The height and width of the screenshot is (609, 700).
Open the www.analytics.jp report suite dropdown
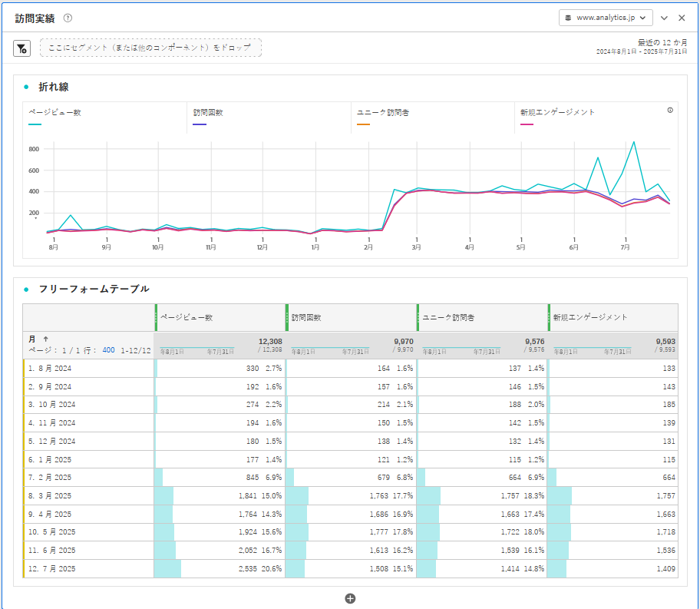(x=606, y=18)
